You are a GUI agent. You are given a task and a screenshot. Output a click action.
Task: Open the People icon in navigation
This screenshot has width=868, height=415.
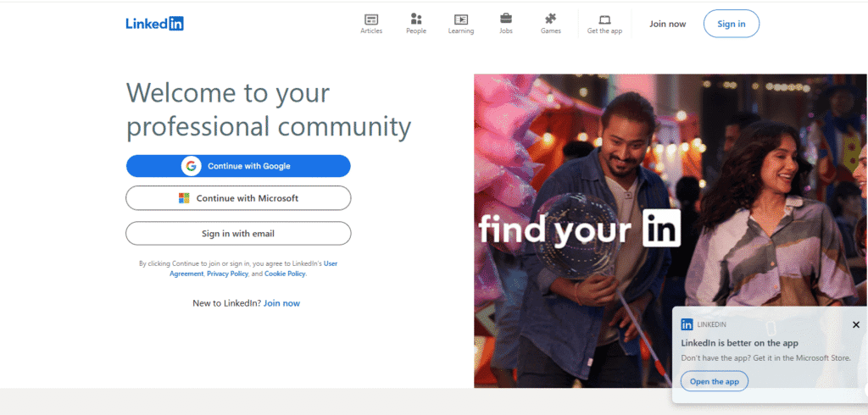[416, 19]
